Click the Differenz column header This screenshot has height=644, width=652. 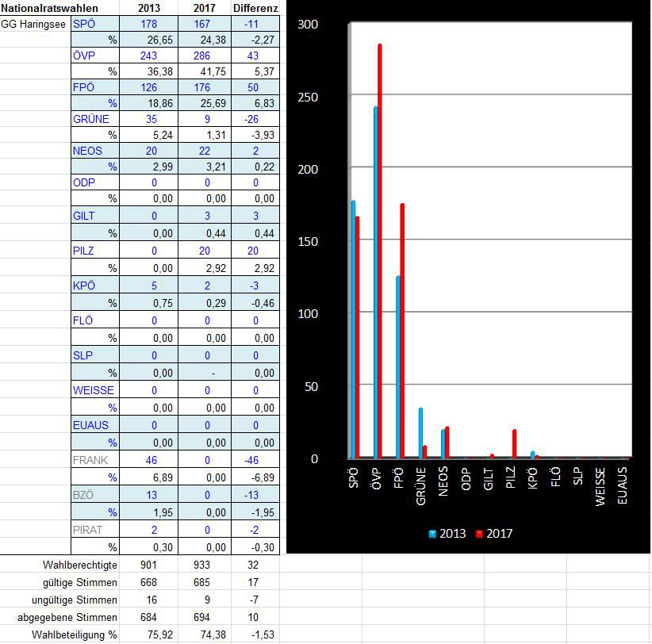[x=255, y=7]
